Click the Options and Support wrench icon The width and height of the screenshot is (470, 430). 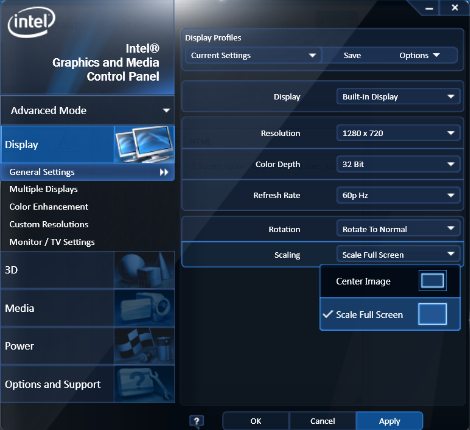144,384
